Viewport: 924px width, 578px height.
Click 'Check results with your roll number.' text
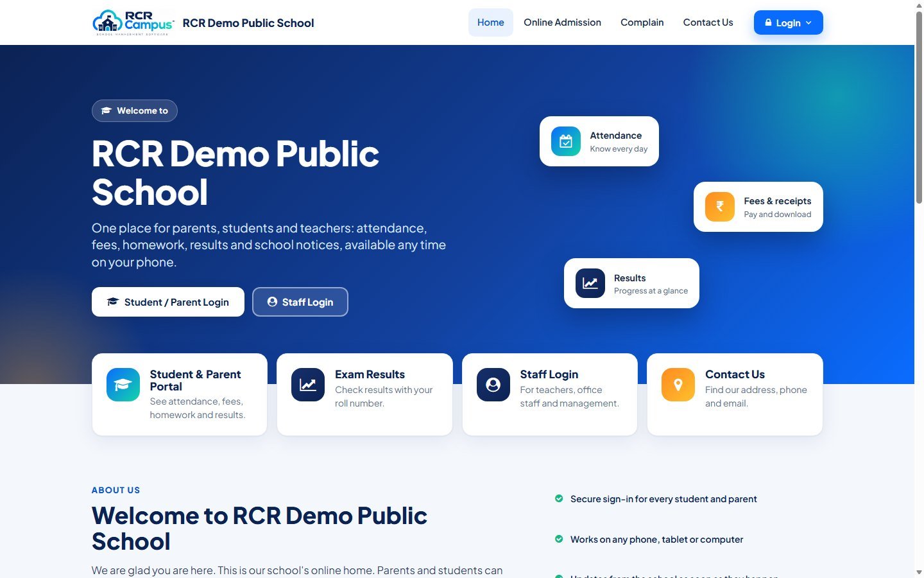(384, 396)
